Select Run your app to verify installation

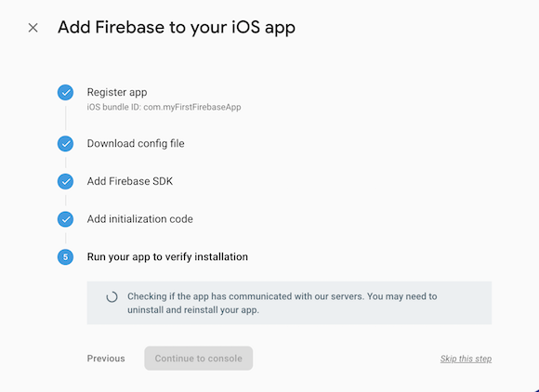click(167, 257)
